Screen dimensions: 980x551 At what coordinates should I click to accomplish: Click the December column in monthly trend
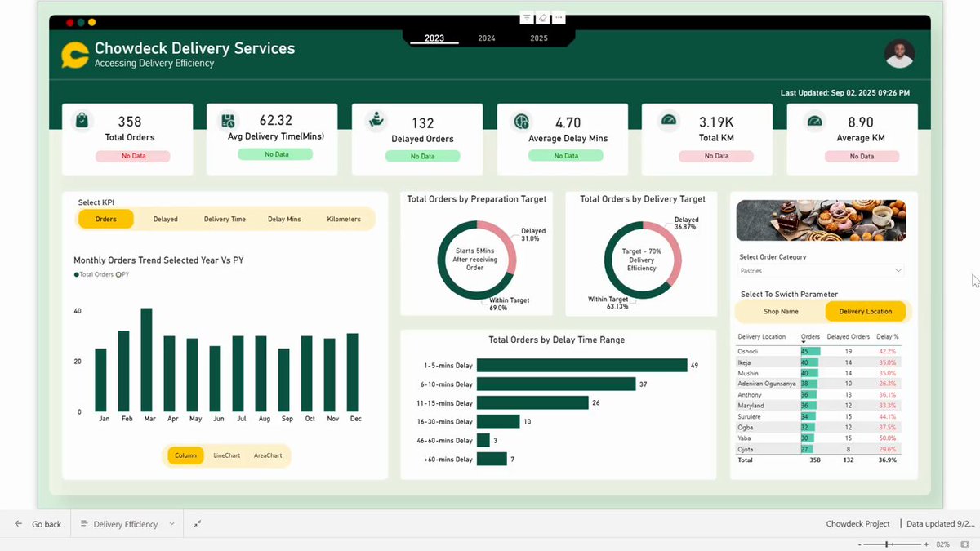pos(352,372)
